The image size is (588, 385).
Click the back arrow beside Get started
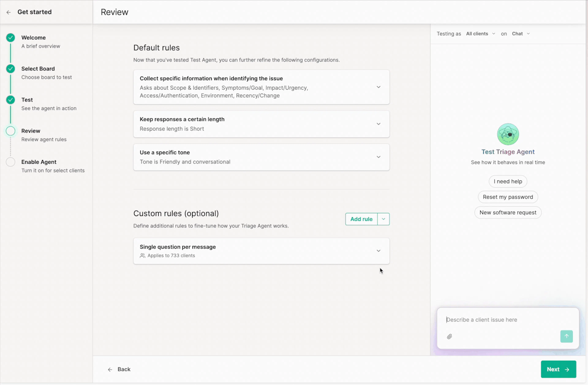[9, 12]
